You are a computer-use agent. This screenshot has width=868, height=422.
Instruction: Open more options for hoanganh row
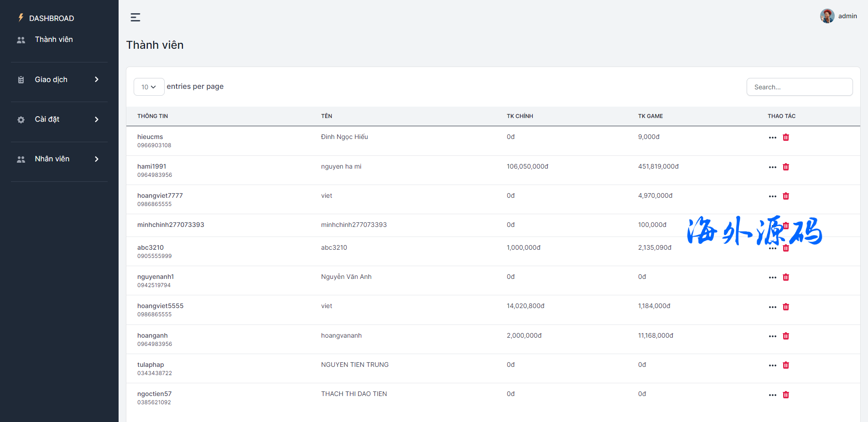point(772,336)
